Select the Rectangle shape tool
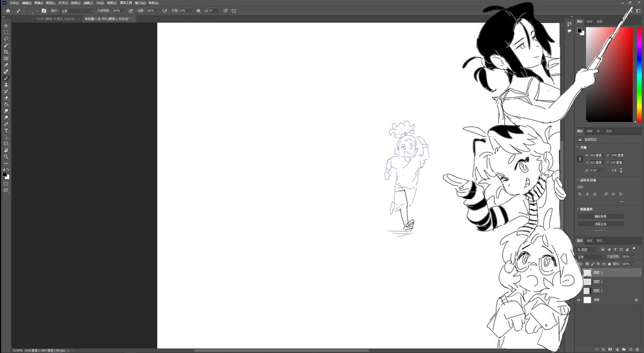Image resolution: width=644 pixels, height=353 pixels. [6, 143]
